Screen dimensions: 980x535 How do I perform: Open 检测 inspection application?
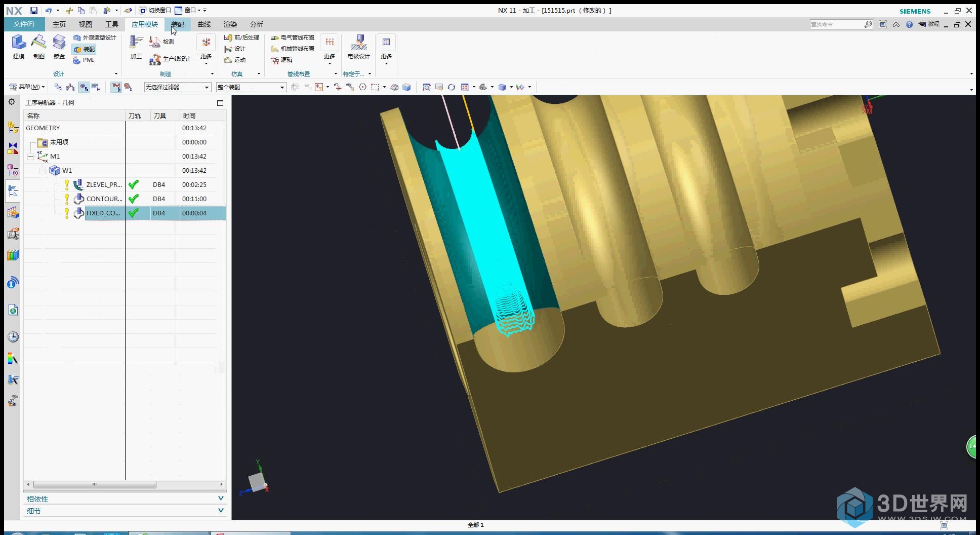click(162, 42)
